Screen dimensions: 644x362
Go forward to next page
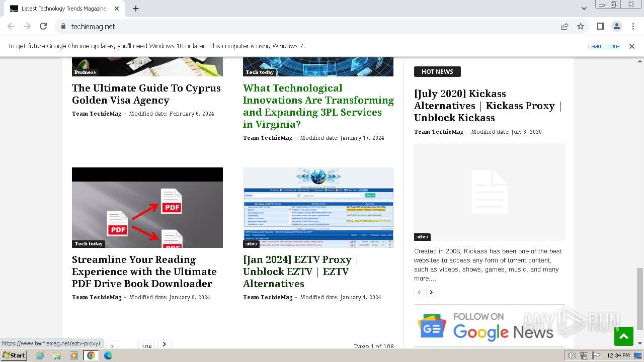[x=27, y=26]
